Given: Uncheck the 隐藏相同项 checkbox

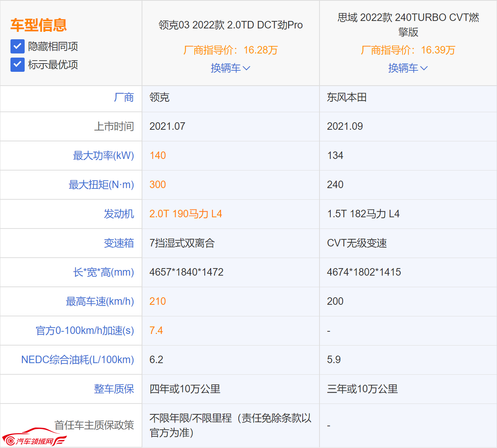Looking at the screenshot, I should pyautogui.click(x=18, y=46).
